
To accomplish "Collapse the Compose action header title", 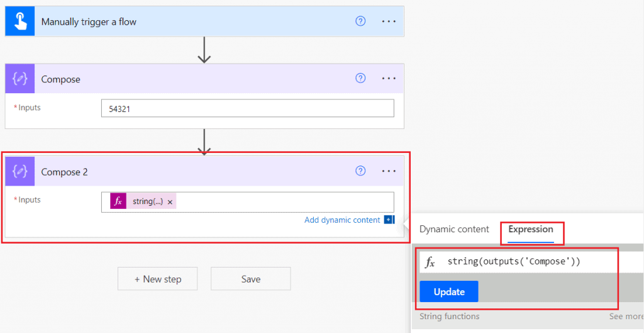I will (x=60, y=79).
